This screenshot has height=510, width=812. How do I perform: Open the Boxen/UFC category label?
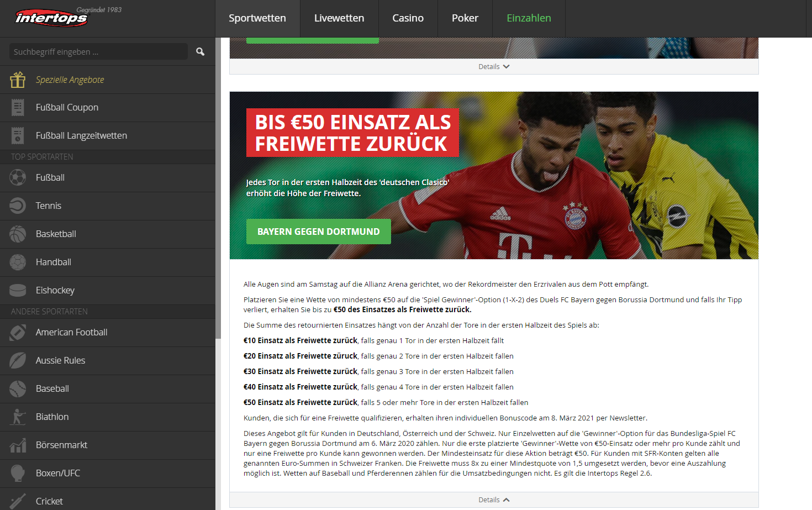pyautogui.click(x=58, y=473)
